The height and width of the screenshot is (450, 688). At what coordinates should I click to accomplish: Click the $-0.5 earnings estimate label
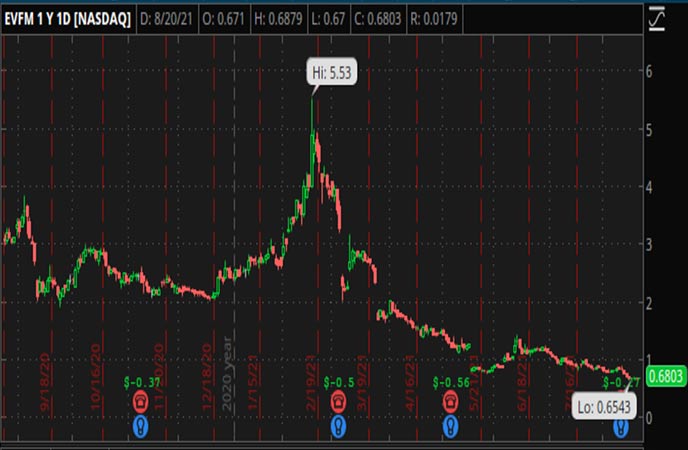pos(339,382)
